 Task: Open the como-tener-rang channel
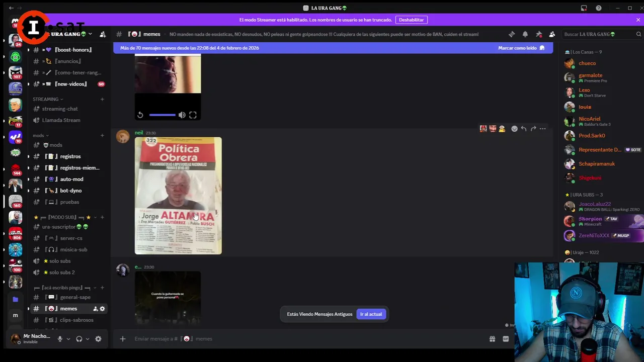pyautogui.click(x=68, y=72)
